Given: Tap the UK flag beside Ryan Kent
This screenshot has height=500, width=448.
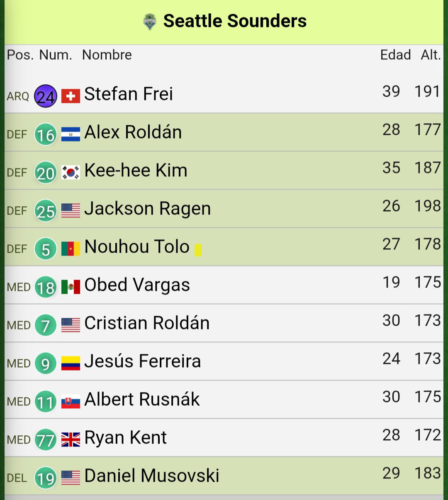Looking at the screenshot, I should (71, 440).
